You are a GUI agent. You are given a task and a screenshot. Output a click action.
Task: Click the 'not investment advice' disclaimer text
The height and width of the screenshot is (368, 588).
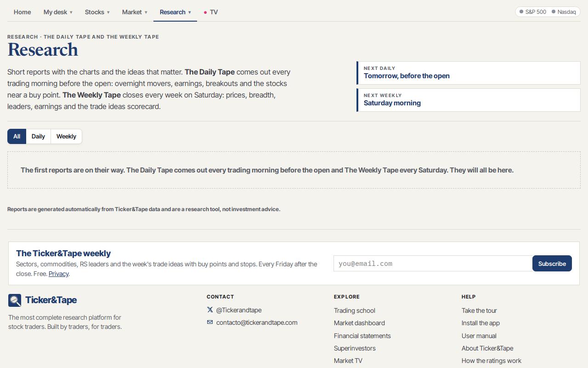pos(144,209)
